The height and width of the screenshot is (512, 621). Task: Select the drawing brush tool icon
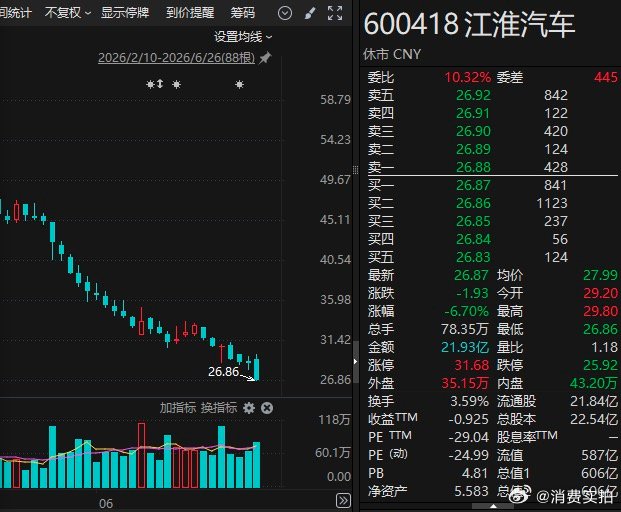(x=310, y=13)
